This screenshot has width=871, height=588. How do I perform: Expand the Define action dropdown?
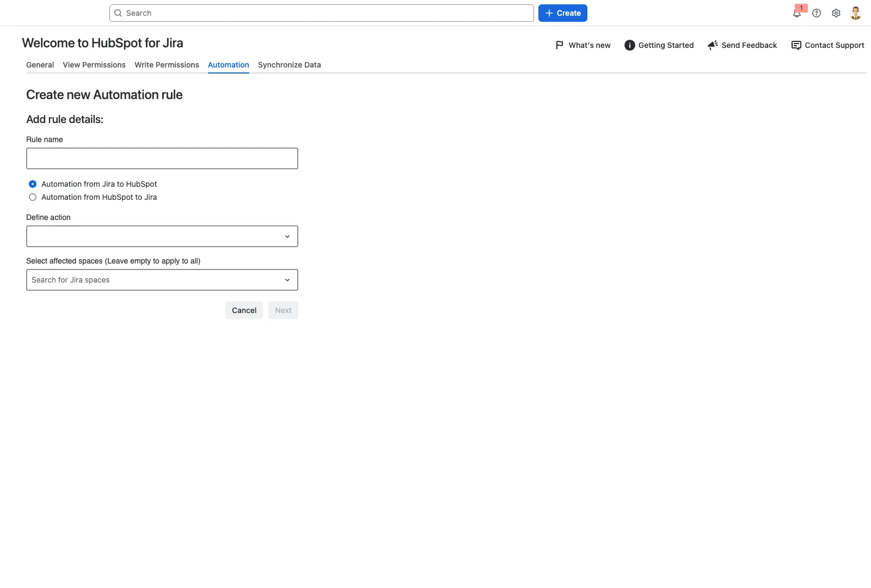click(162, 236)
